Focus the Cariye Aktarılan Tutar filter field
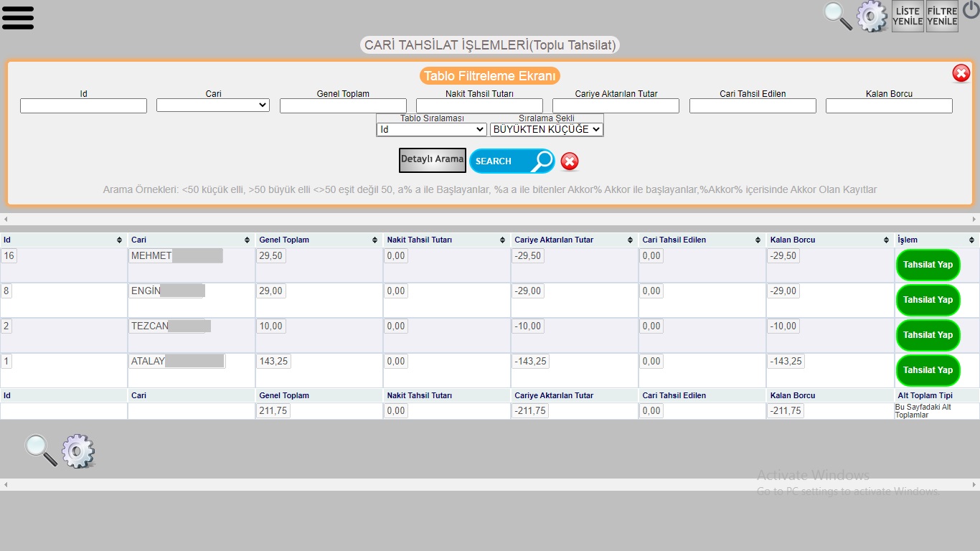The image size is (980, 551). coord(616,105)
